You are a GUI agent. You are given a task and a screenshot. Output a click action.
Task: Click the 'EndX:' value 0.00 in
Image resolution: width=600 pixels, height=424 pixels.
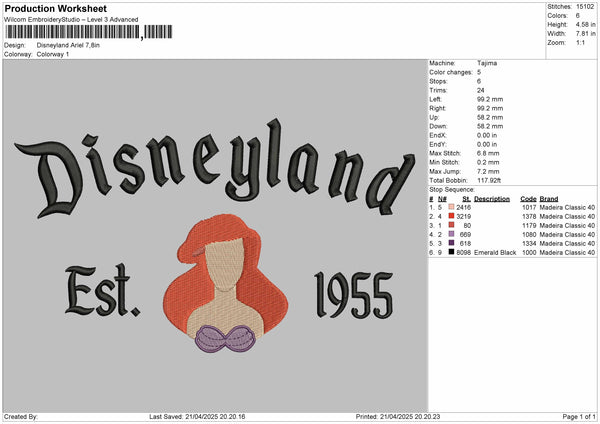click(x=487, y=135)
